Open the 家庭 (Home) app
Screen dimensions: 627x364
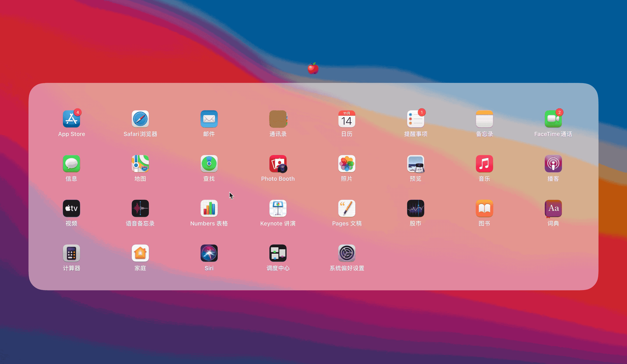(x=140, y=253)
